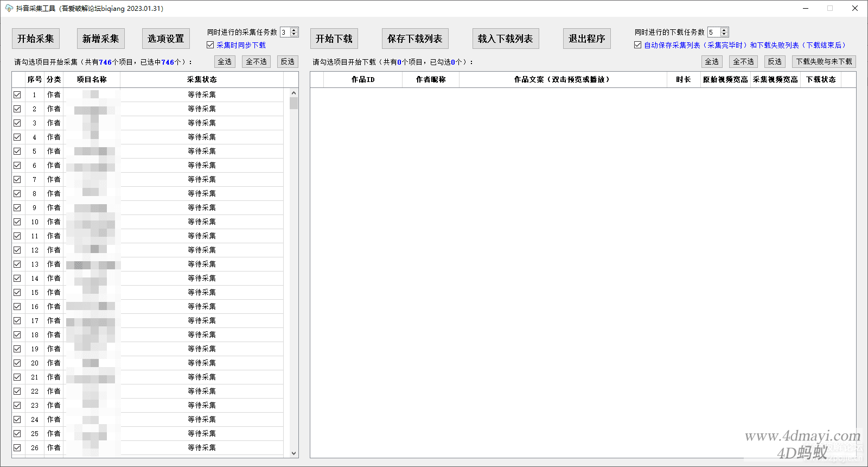Image resolution: width=868 pixels, height=467 pixels.
Task: Click the 下载状态 column header
Action: [x=821, y=79]
